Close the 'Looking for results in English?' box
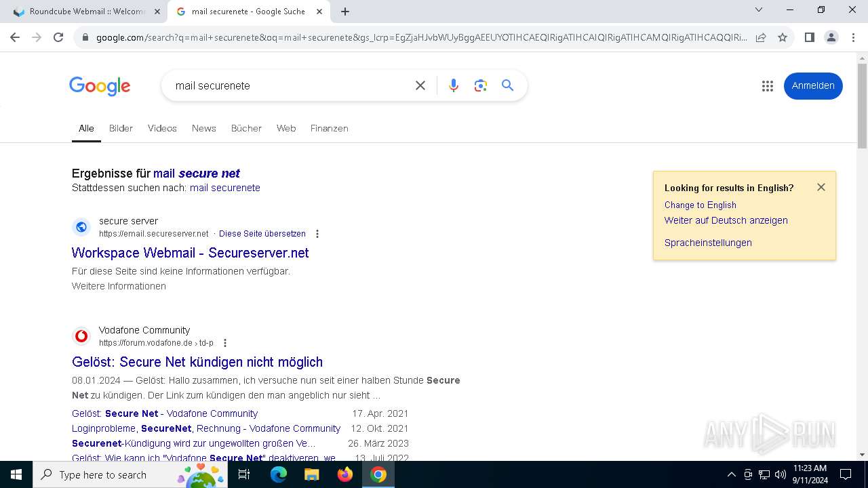 (821, 187)
